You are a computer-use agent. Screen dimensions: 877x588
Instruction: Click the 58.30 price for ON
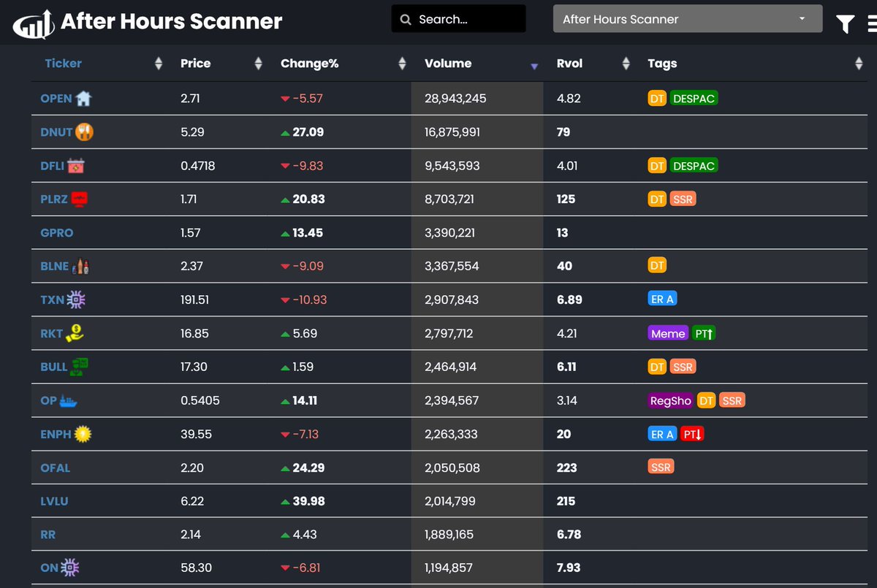(197, 568)
